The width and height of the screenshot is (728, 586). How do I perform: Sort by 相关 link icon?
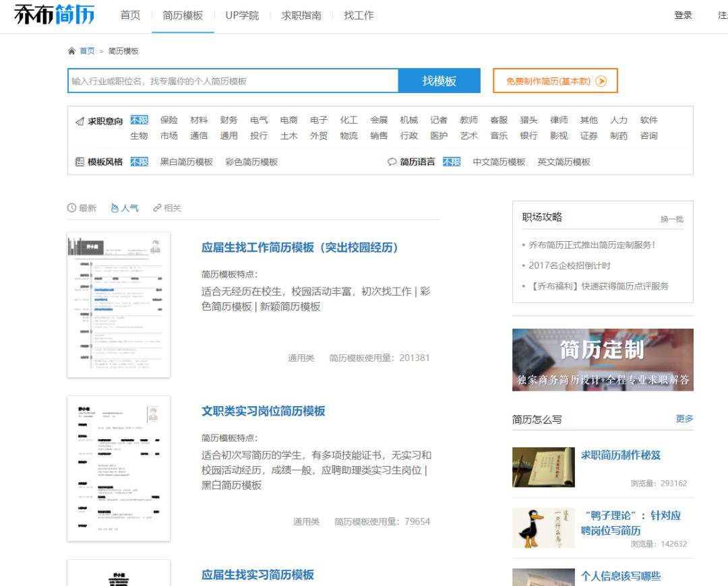point(157,208)
